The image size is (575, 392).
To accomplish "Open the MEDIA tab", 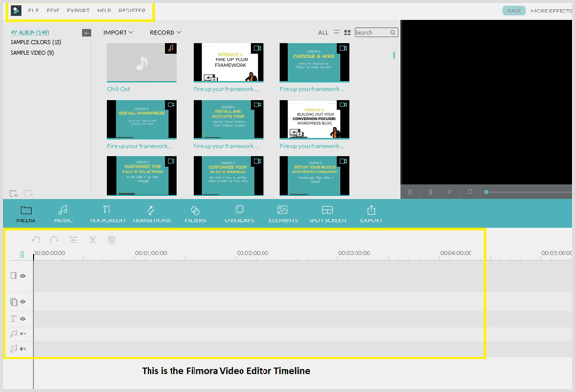I will (26, 215).
